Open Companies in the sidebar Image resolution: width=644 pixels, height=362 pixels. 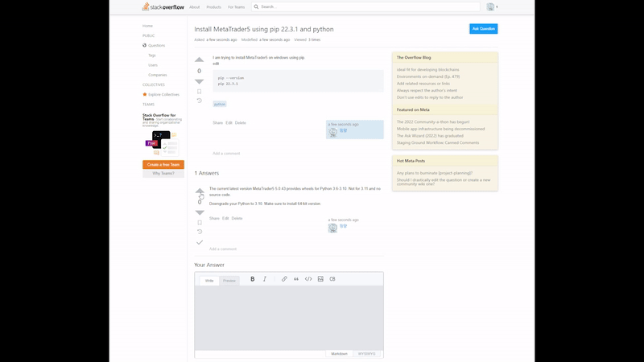[x=158, y=75]
